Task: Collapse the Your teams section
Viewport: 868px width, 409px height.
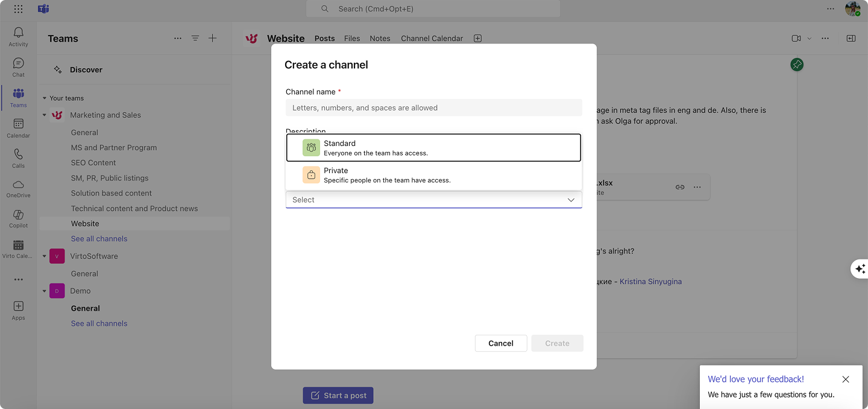Action: 44,98
